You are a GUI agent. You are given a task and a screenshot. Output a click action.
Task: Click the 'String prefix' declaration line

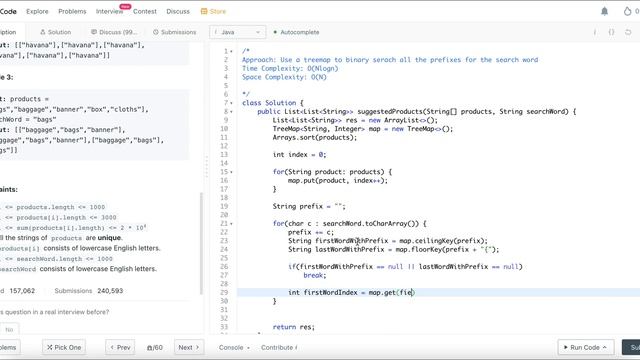coord(309,207)
